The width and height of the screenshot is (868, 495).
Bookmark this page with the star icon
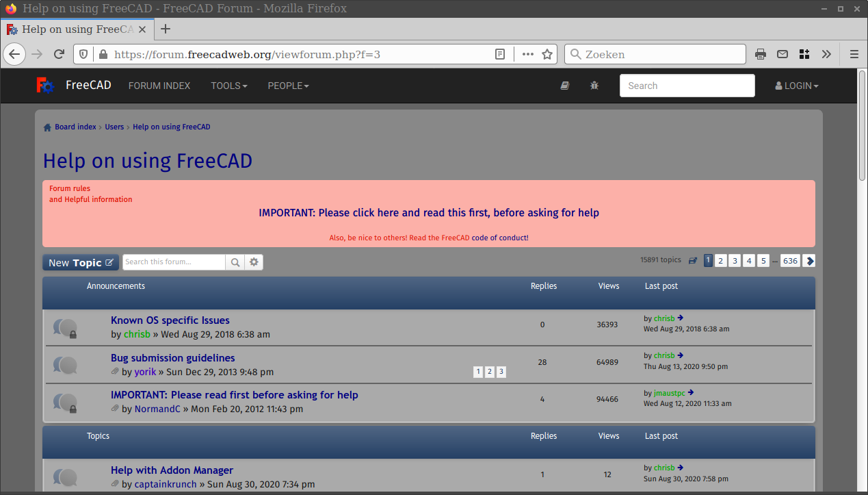pyautogui.click(x=547, y=54)
